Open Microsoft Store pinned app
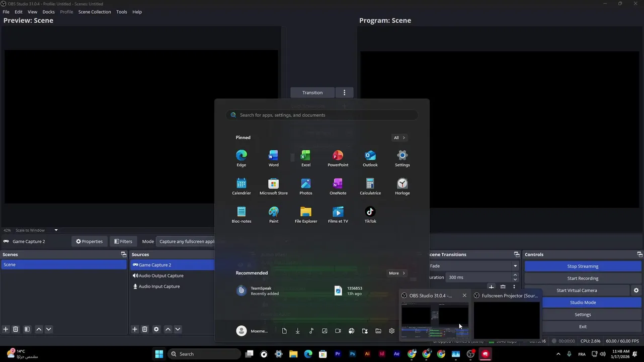The height and width of the screenshot is (362, 644). pos(274,187)
